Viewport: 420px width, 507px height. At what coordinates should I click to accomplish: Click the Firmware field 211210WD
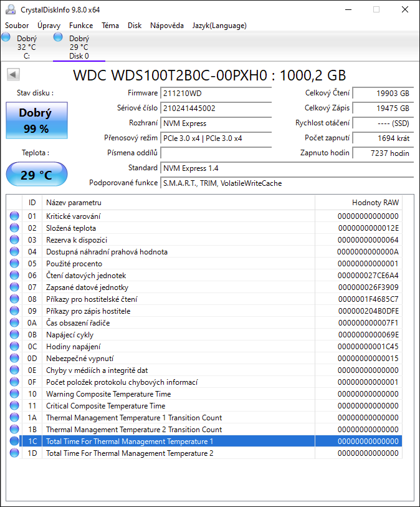[216, 94]
